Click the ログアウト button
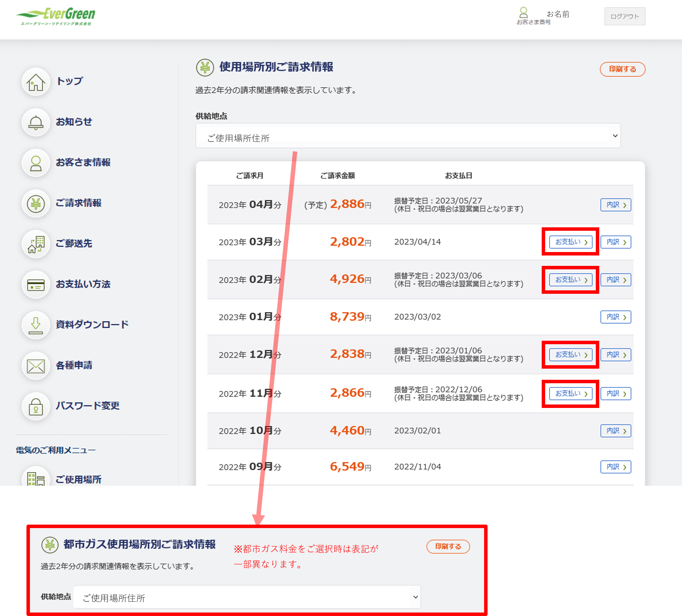This screenshot has height=616, width=682. coord(624,16)
